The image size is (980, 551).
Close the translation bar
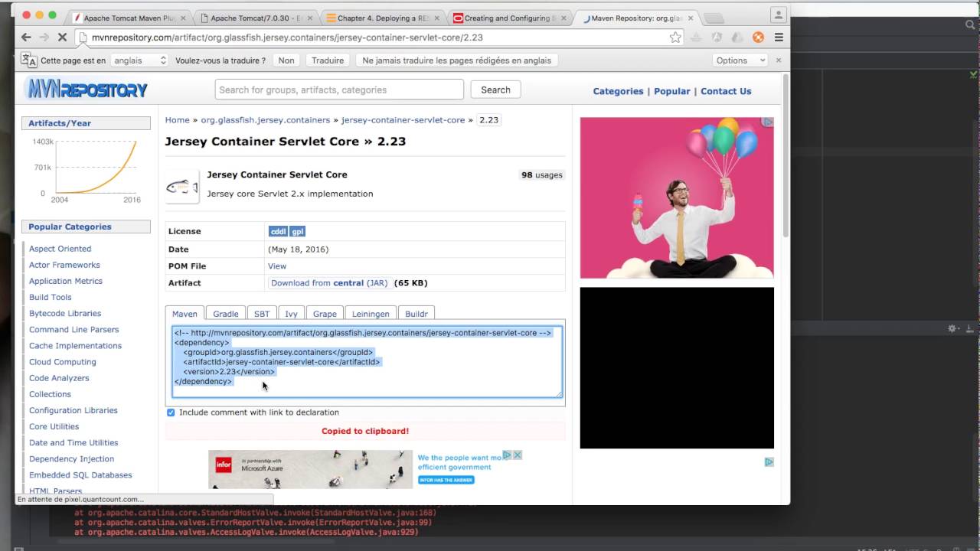(779, 60)
